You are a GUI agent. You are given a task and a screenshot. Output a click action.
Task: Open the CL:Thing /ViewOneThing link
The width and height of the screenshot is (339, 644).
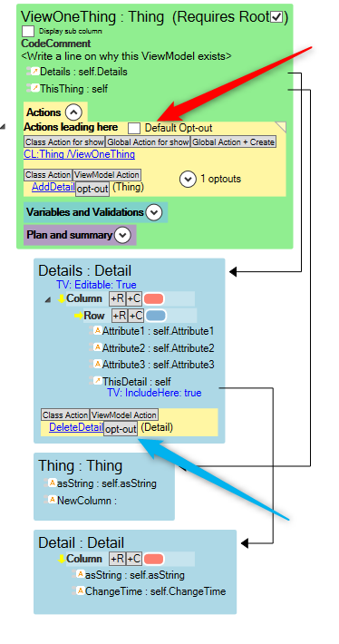coord(79,154)
